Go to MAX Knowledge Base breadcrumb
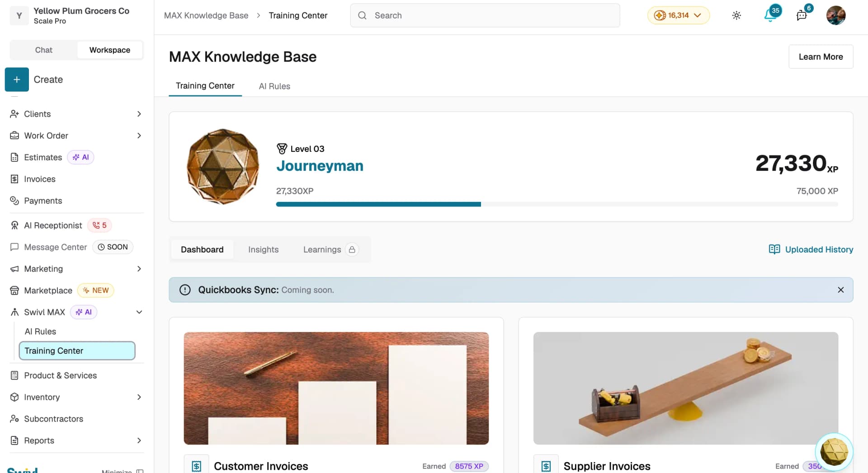This screenshot has width=868, height=473. (x=206, y=15)
